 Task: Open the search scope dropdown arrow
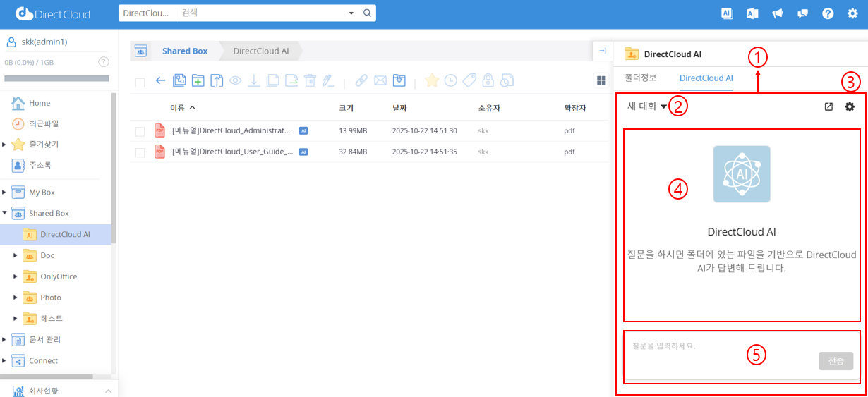[x=351, y=13]
